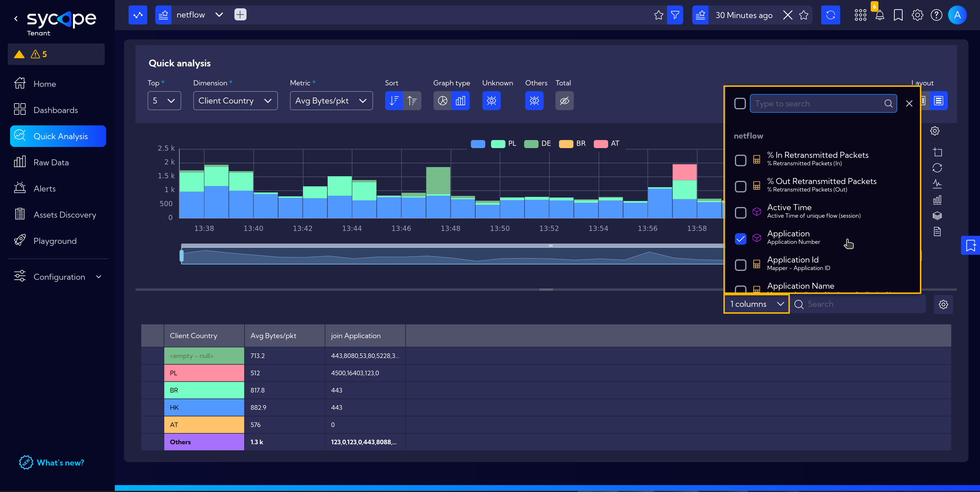Click the Type to search field
The image size is (980, 492).
point(823,104)
